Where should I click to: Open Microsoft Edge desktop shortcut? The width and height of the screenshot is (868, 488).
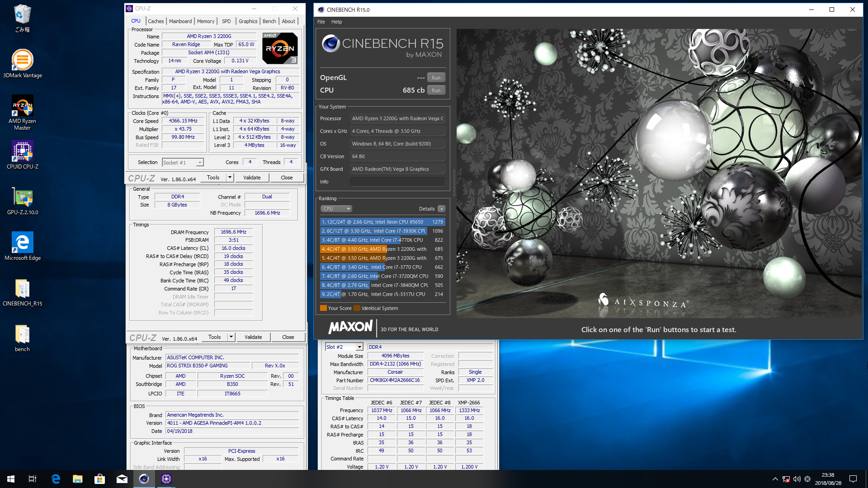coord(22,246)
